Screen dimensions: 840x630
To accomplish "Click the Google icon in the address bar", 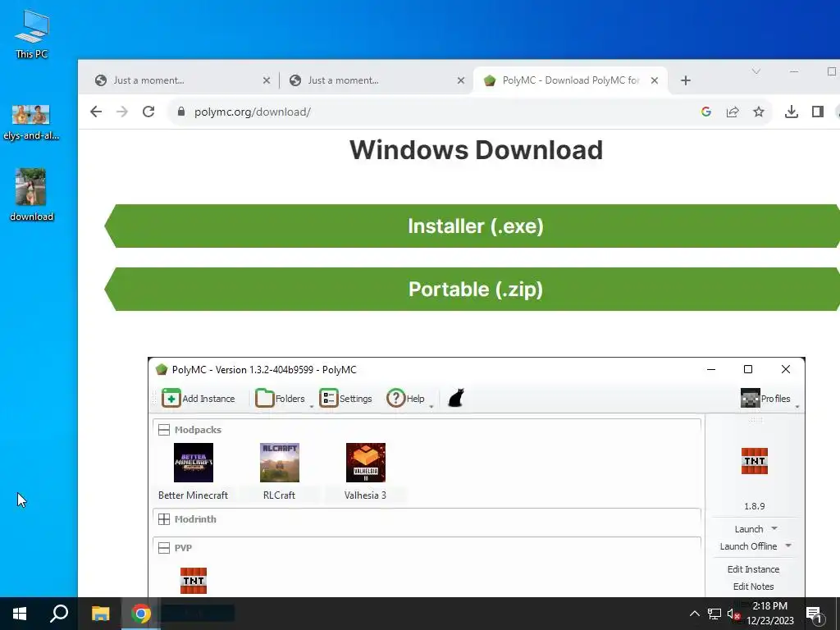I will click(706, 112).
